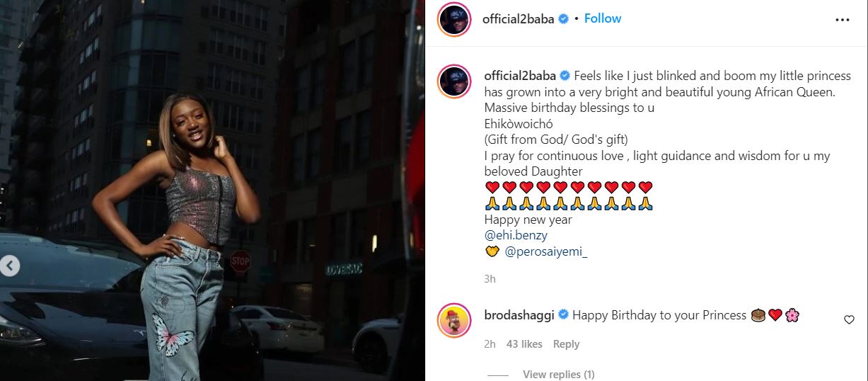Click the 3h post timestamp
868x381 pixels.
(x=490, y=279)
